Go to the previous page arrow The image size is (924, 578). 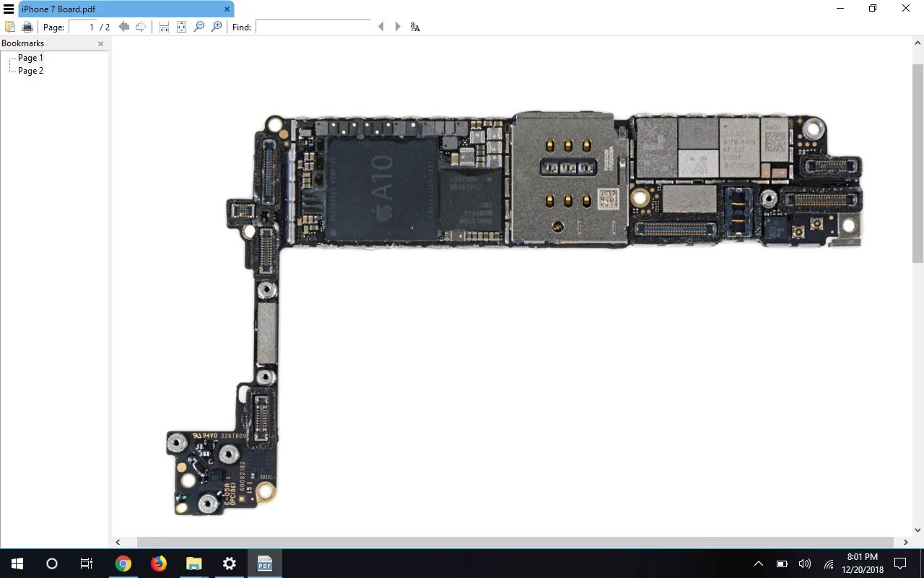tap(124, 27)
